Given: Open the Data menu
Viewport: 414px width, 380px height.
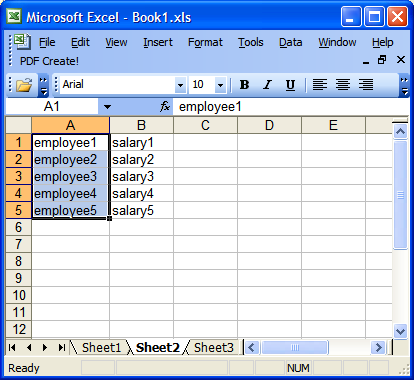Looking at the screenshot, I should pyautogui.click(x=291, y=42).
